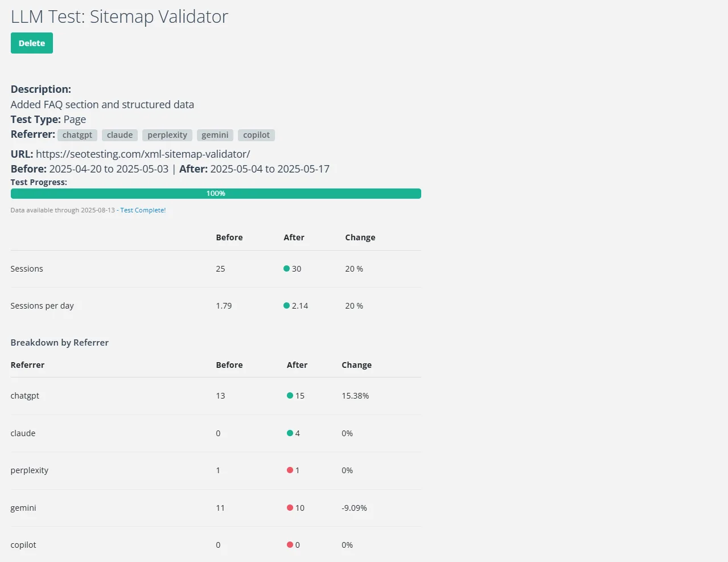Screen dimensions: 728x562
Task: Click the chatgpt change value 15.38%
Action: click(355, 396)
